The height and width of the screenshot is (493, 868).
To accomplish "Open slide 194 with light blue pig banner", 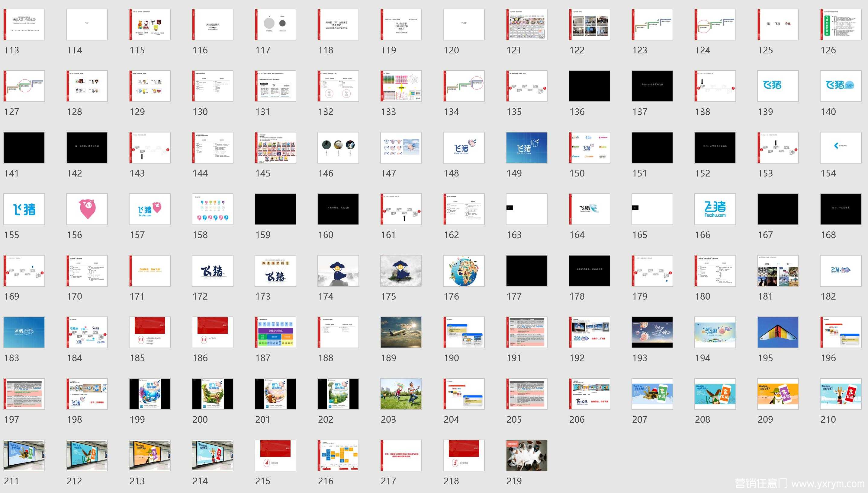I will [x=715, y=332].
